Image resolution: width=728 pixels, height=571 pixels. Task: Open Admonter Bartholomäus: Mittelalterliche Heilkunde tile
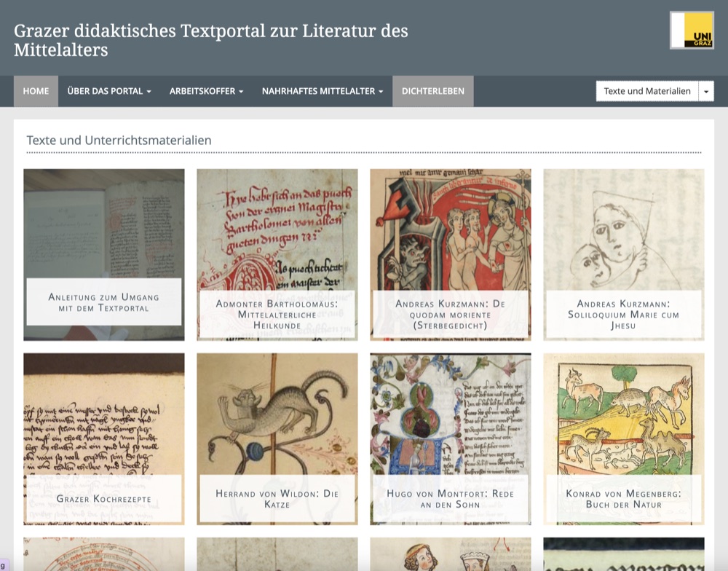(277, 255)
